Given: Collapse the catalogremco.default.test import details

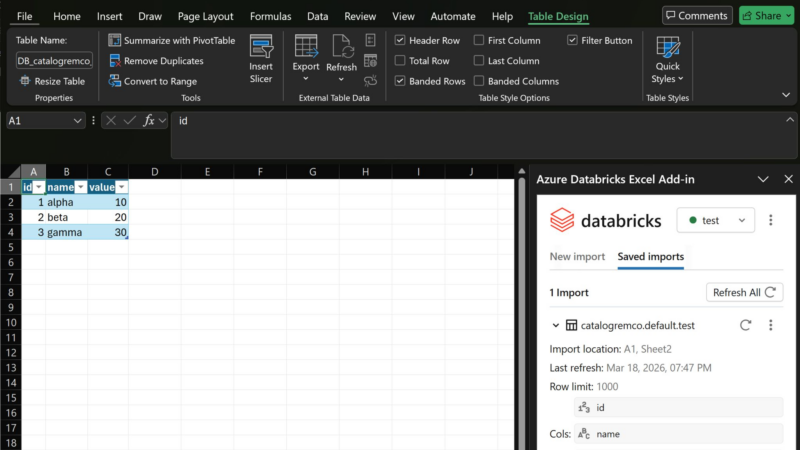Looking at the screenshot, I should (556, 325).
